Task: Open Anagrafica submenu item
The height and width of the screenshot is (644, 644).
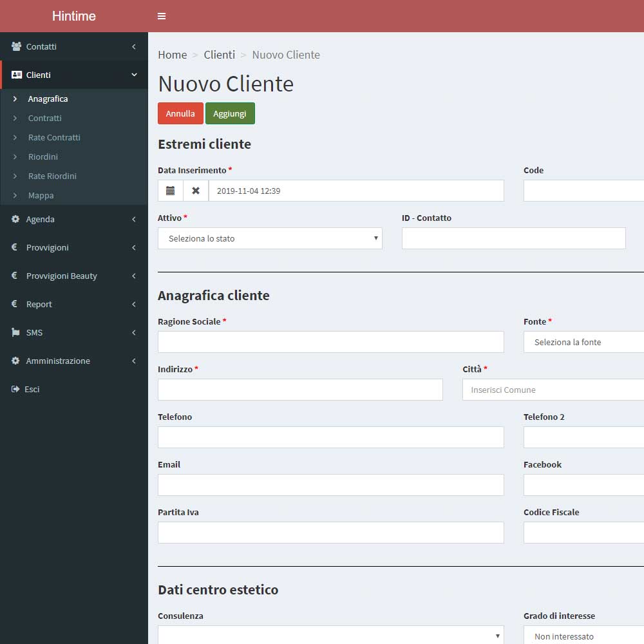Action: click(48, 99)
